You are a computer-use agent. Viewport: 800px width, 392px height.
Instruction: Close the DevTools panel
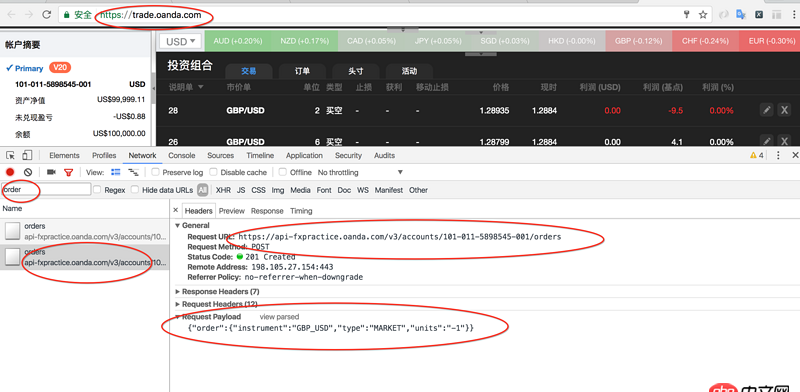pyautogui.click(x=795, y=155)
